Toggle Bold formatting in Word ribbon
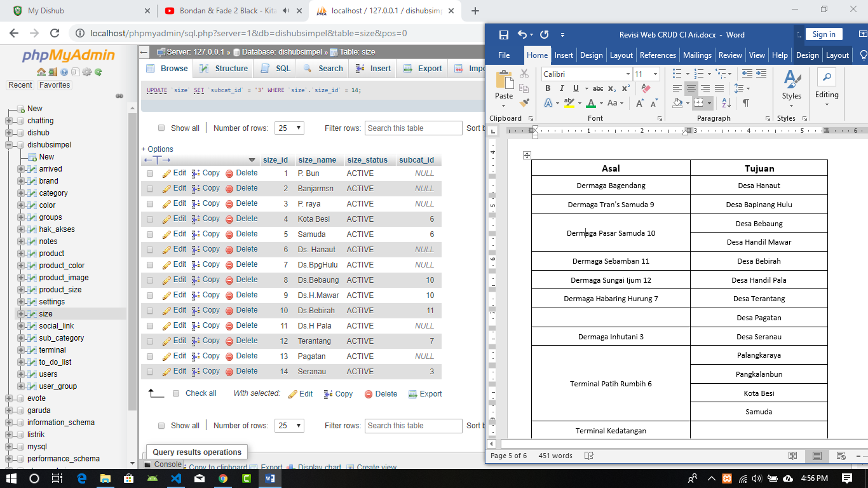 [x=547, y=88]
